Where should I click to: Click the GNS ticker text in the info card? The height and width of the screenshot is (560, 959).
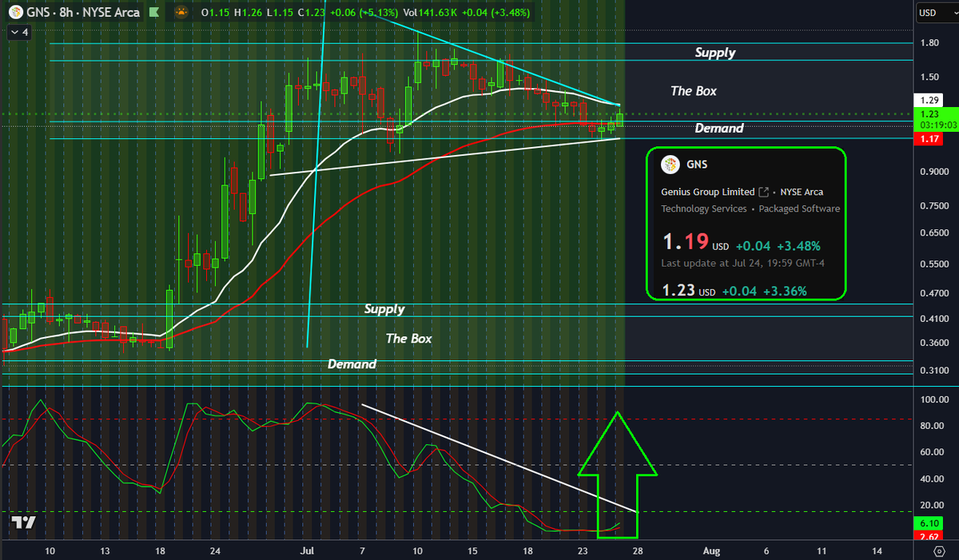[x=697, y=165]
